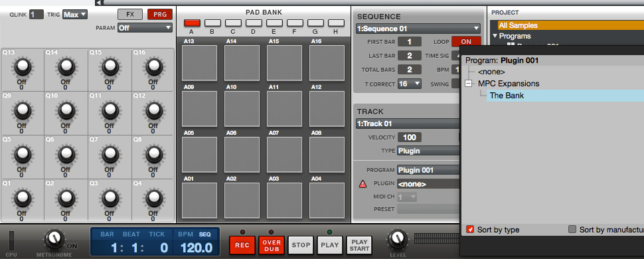Click the Q9 knob

point(23,111)
